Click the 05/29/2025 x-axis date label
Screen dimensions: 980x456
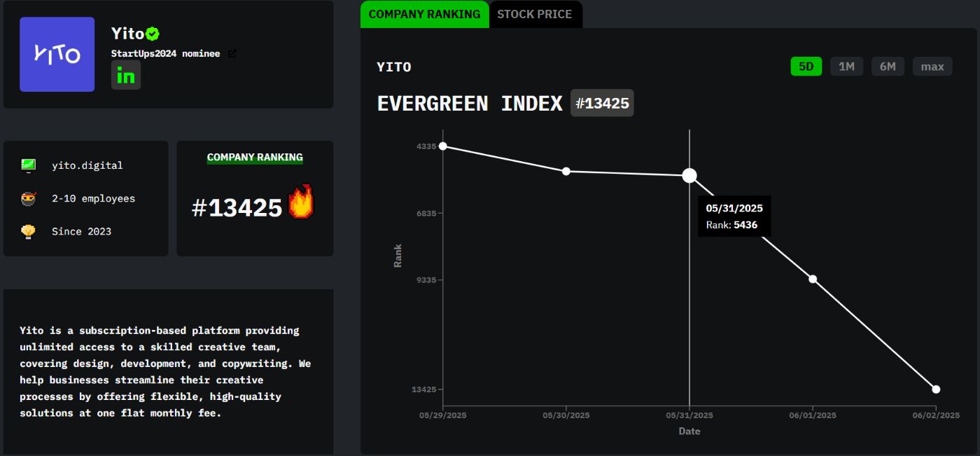pos(443,415)
